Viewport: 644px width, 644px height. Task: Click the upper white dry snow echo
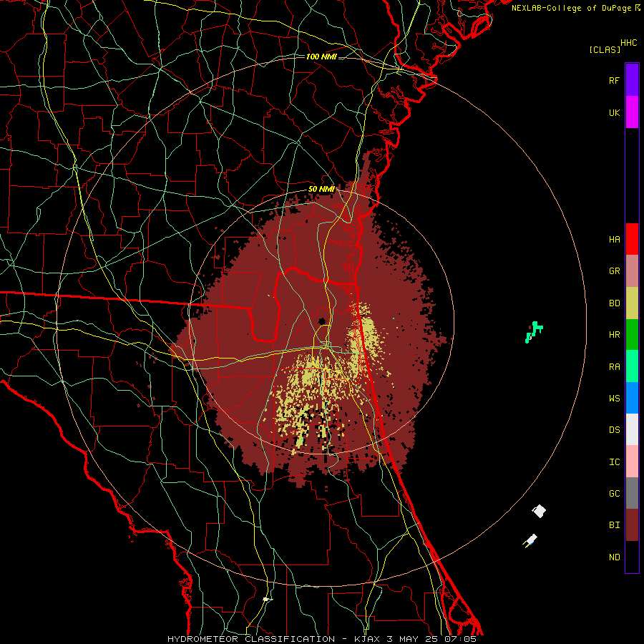[x=539, y=512]
